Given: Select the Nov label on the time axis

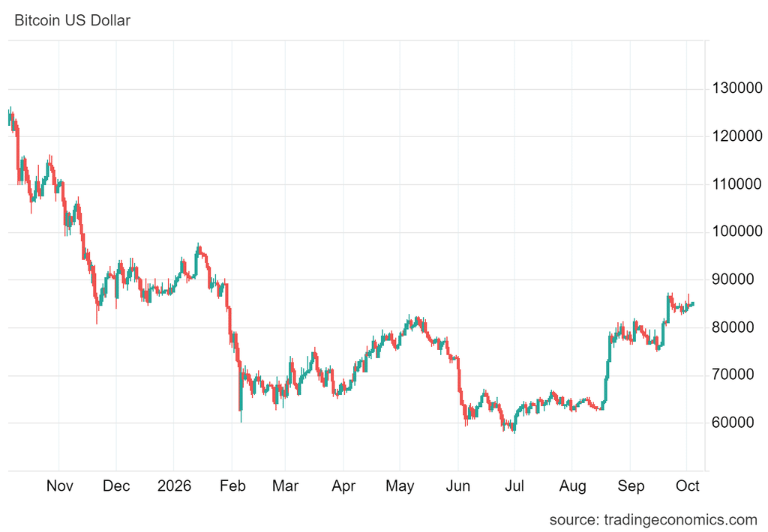Looking at the screenshot, I should tap(60, 486).
